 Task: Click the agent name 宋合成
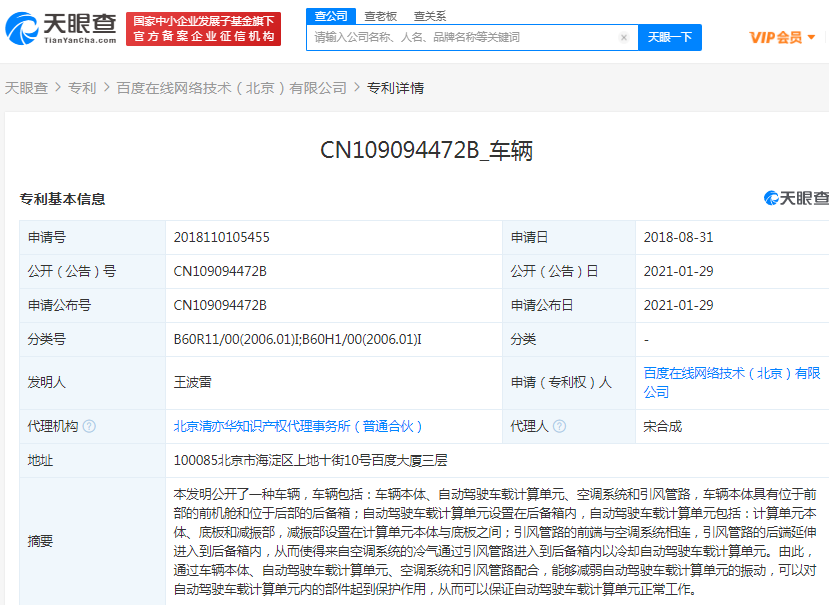point(662,426)
